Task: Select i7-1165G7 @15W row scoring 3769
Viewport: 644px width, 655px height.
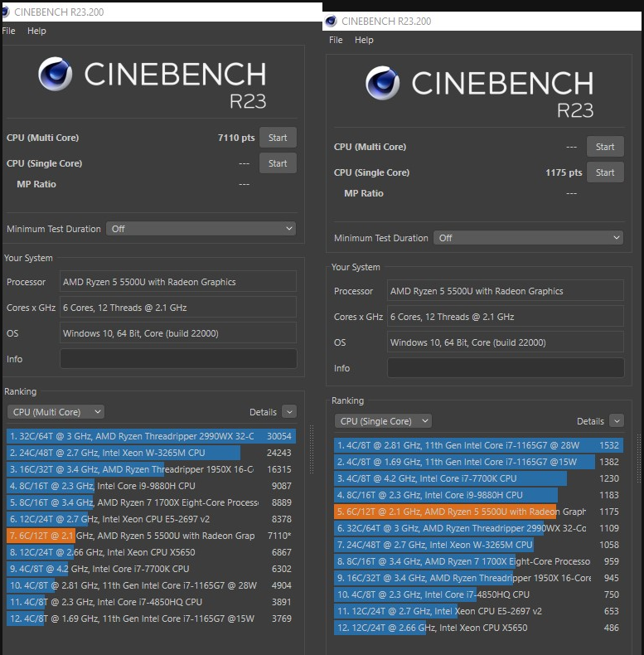Action: coord(151,619)
